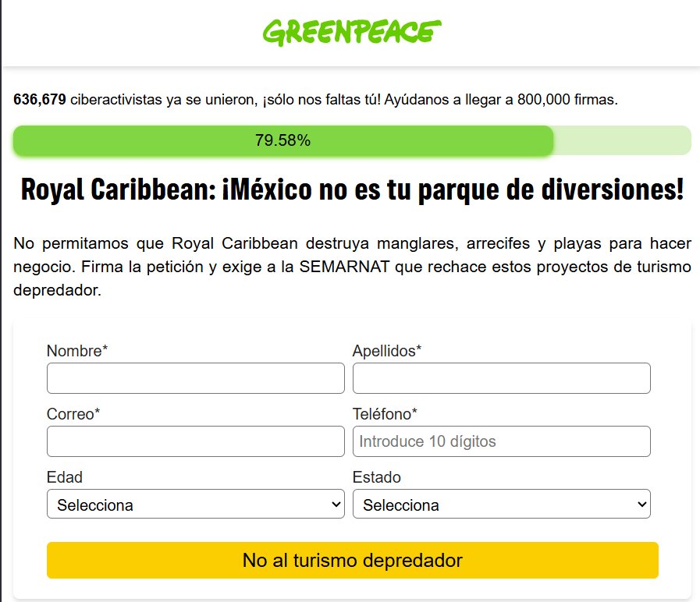
Task: Click the Apellidos* field label
Action: click(x=386, y=351)
